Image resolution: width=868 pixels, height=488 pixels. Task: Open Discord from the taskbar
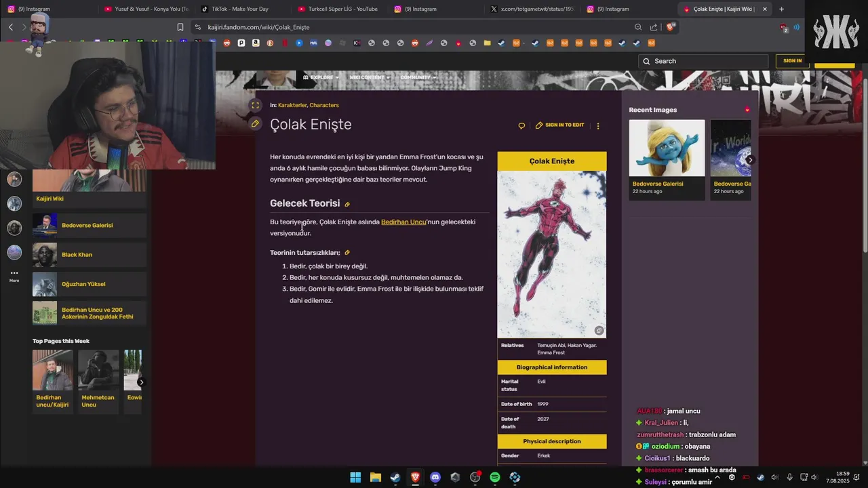tap(435, 477)
